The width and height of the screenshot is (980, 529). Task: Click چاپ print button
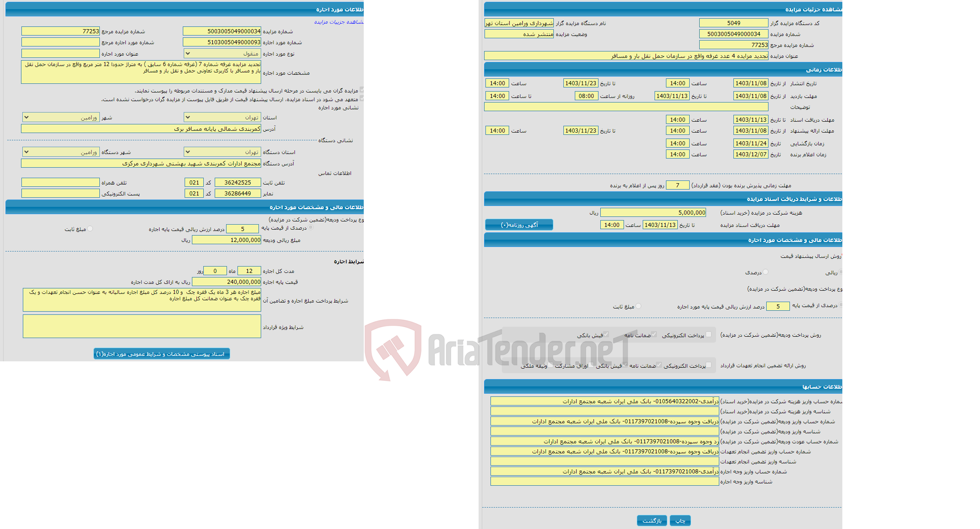pyautogui.click(x=680, y=520)
